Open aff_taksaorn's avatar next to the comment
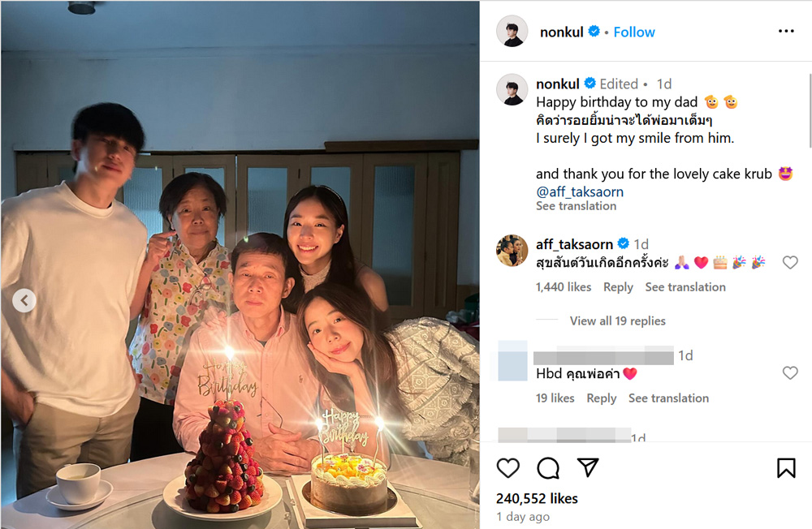This screenshot has height=529, width=812. pos(512,251)
